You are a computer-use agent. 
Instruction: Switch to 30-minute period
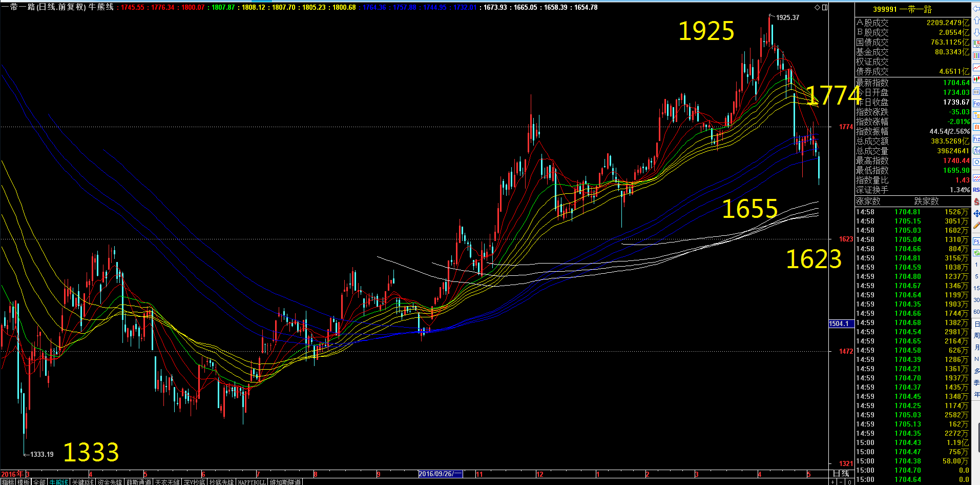coord(976,300)
